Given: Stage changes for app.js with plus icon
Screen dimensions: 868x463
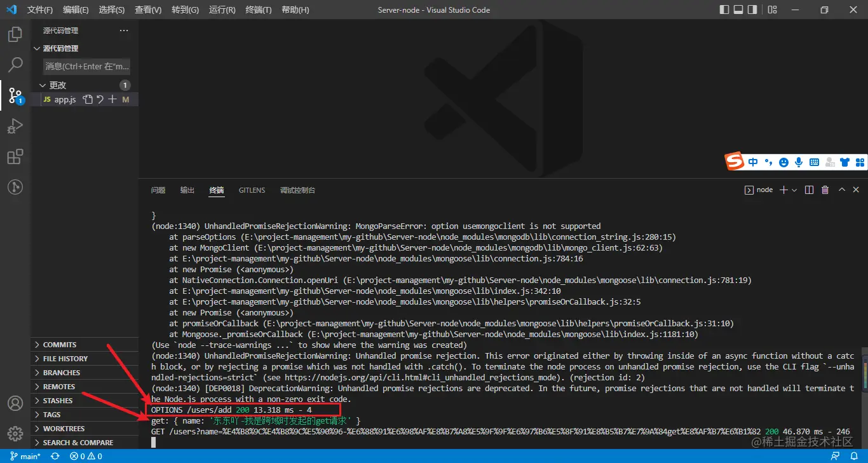Looking at the screenshot, I should click(x=112, y=99).
